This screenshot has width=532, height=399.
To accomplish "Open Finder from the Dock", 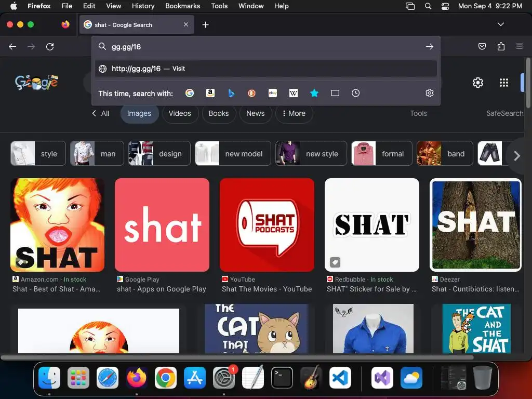I will pyautogui.click(x=49, y=377).
